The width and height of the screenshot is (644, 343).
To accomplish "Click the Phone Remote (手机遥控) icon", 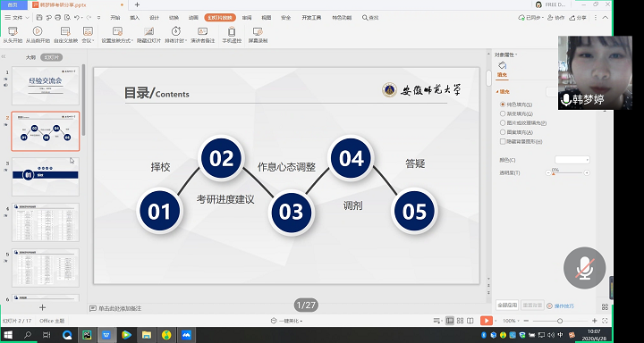I will tap(232, 31).
